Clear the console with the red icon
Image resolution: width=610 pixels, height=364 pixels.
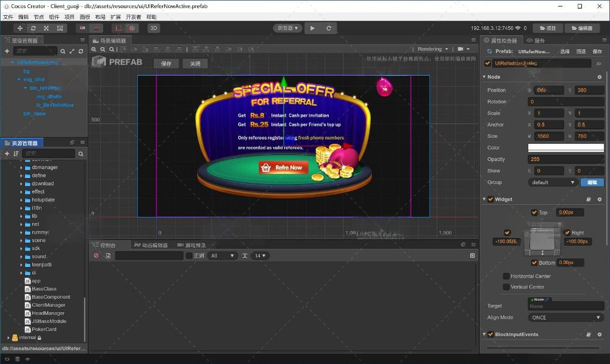tap(96, 255)
